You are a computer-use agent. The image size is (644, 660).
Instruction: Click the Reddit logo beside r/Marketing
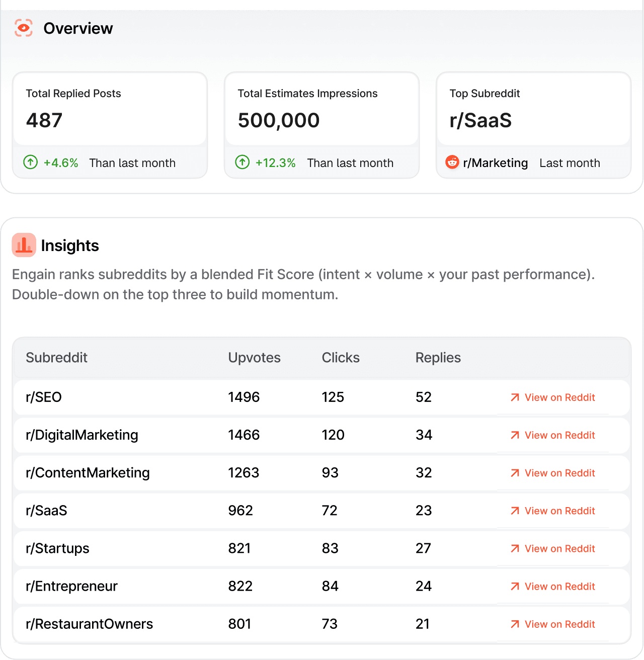(x=452, y=163)
